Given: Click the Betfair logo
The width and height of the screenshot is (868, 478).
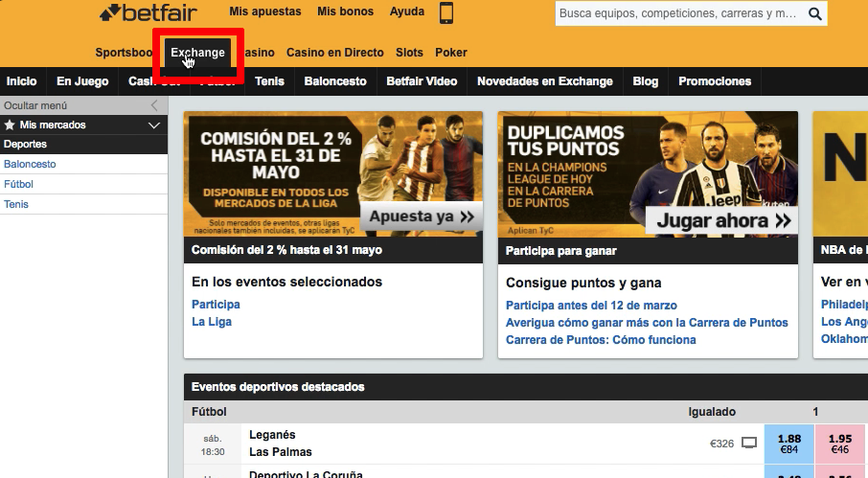Looking at the screenshot, I should pos(148,12).
